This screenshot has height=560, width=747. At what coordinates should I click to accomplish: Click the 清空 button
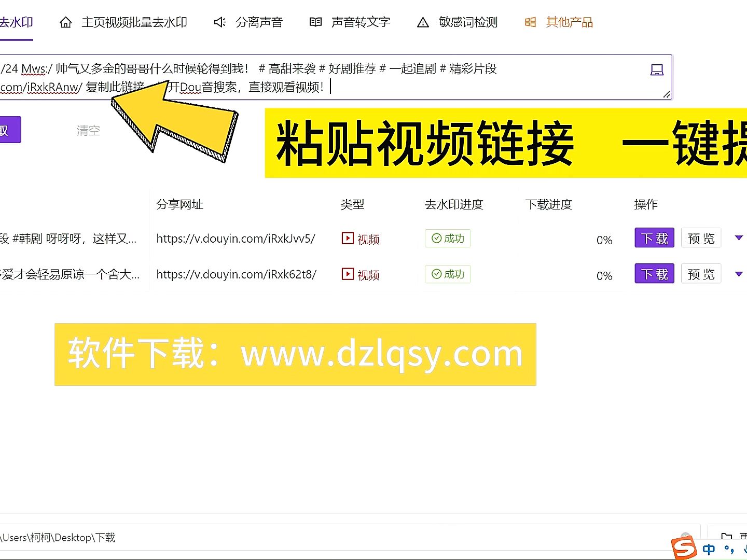point(88,131)
